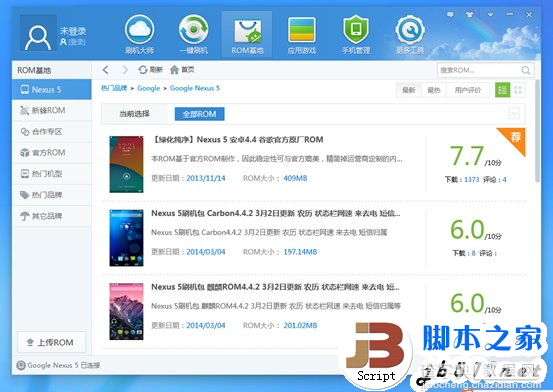Open 热门品牌 in the sidebar
The width and height of the screenshot is (553, 392).
(x=51, y=195)
